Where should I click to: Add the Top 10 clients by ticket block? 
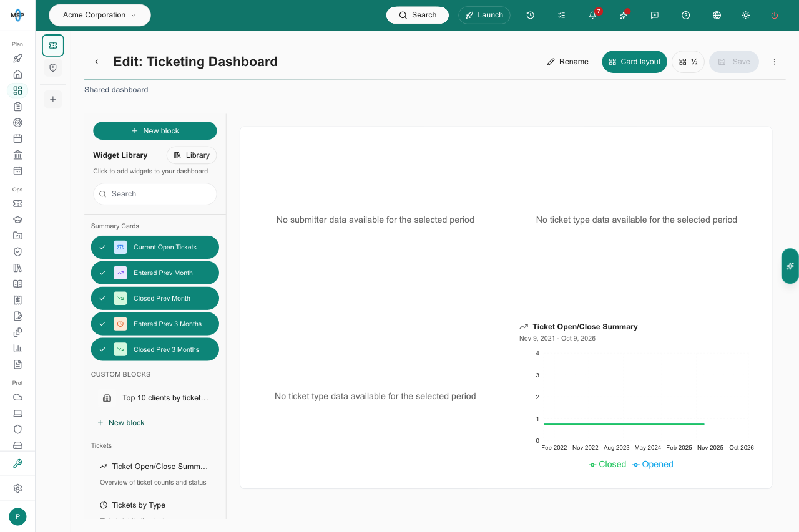pyautogui.click(x=155, y=398)
